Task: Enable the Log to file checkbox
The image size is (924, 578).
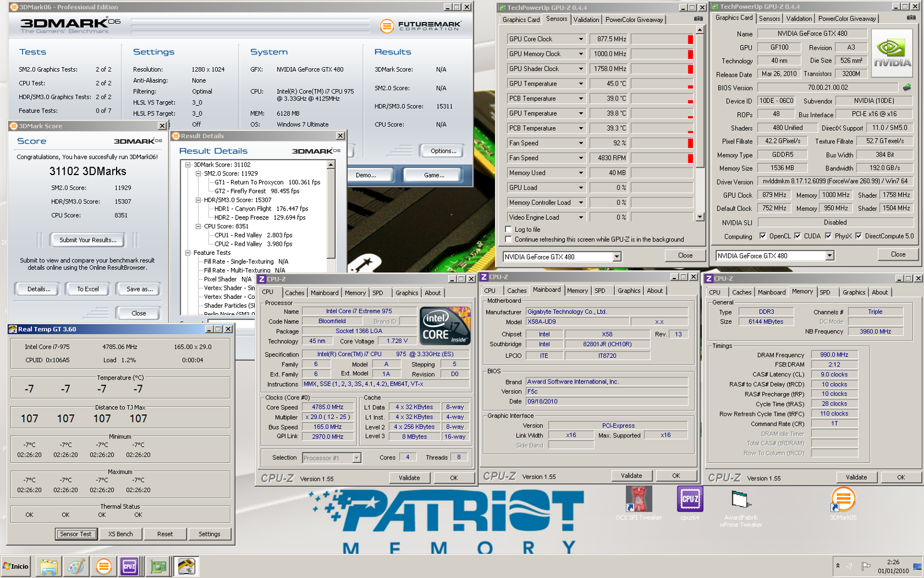Action: coord(508,229)
